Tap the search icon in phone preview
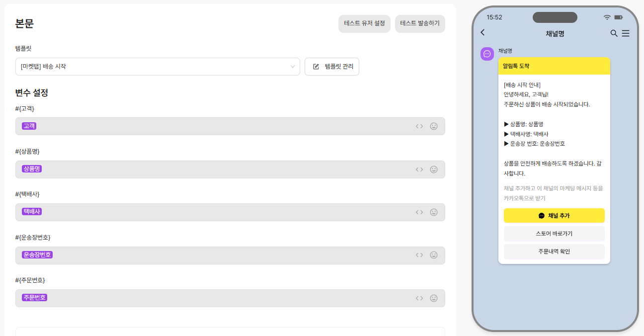644x336 pixels. pyautogui.click(x=614, y=33)
